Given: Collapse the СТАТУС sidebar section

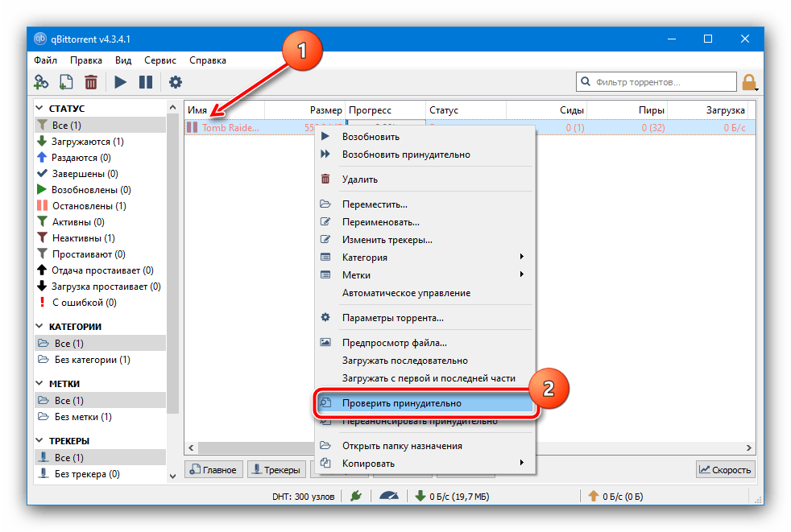Looking at the screenshot, I should (x=39, y=108).
